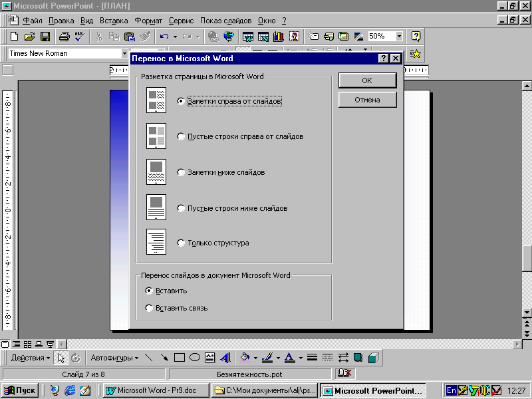The image size is (532, 399).
Task: Select 'Заметки справа от слайдов' option
Action: pos(181,101)
